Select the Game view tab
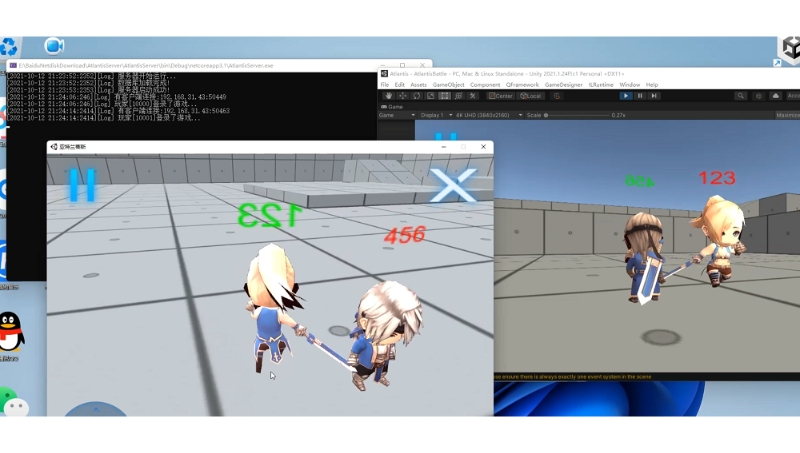 pos(392,107)
